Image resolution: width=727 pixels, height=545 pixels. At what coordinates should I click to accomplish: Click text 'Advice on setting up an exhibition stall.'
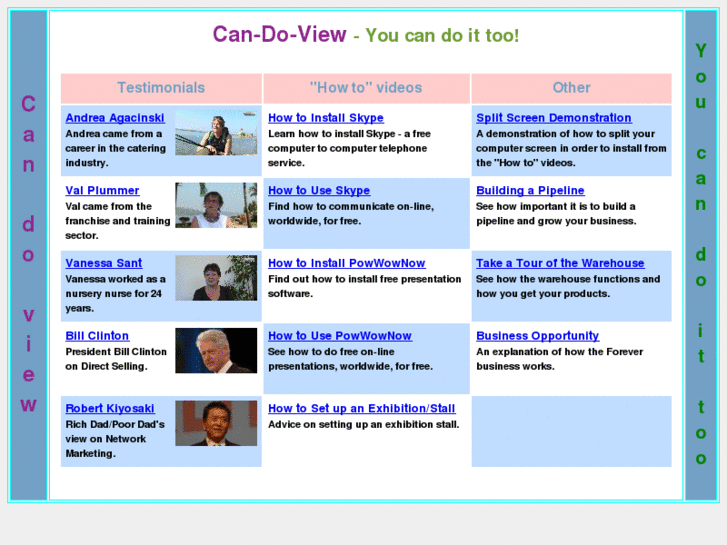pyautogui.click(x=364, y=424)
